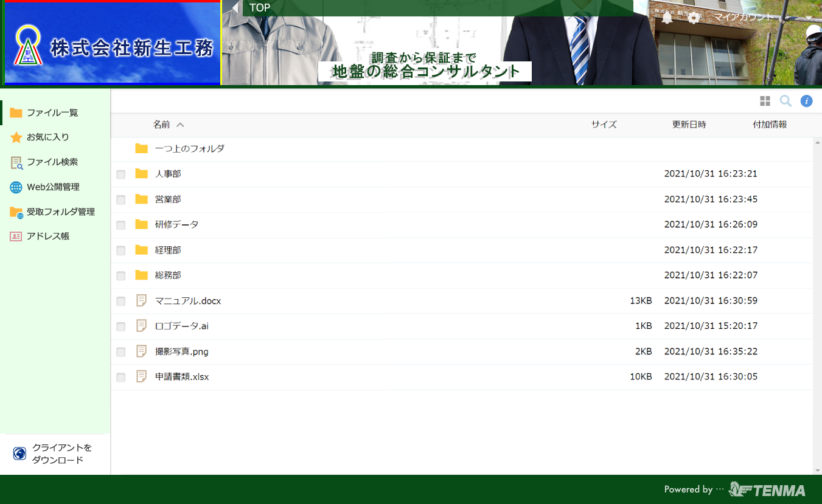
Task: Check the 研修データ folder checkbox
Action: tap(121, 226)
